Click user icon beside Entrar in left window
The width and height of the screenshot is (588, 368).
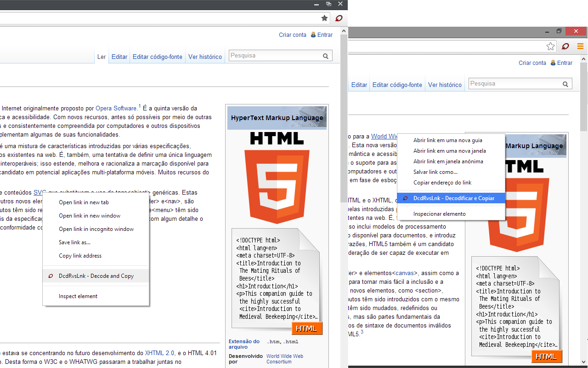coord(313,34)
